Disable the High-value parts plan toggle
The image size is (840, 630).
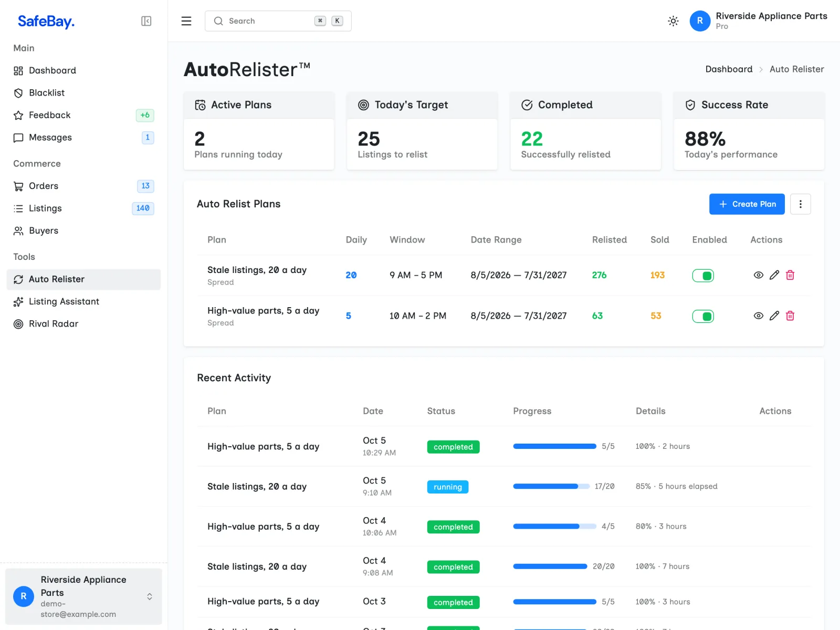point(703,316)
